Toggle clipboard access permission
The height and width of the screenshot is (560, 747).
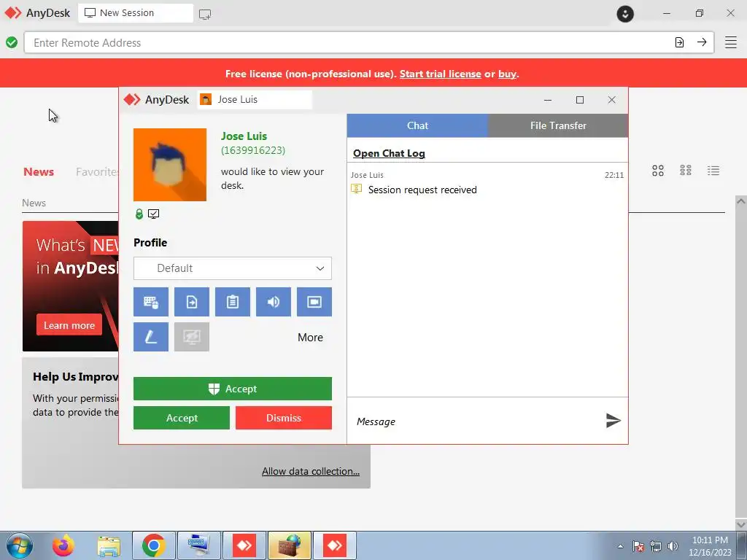click(233, 302)
